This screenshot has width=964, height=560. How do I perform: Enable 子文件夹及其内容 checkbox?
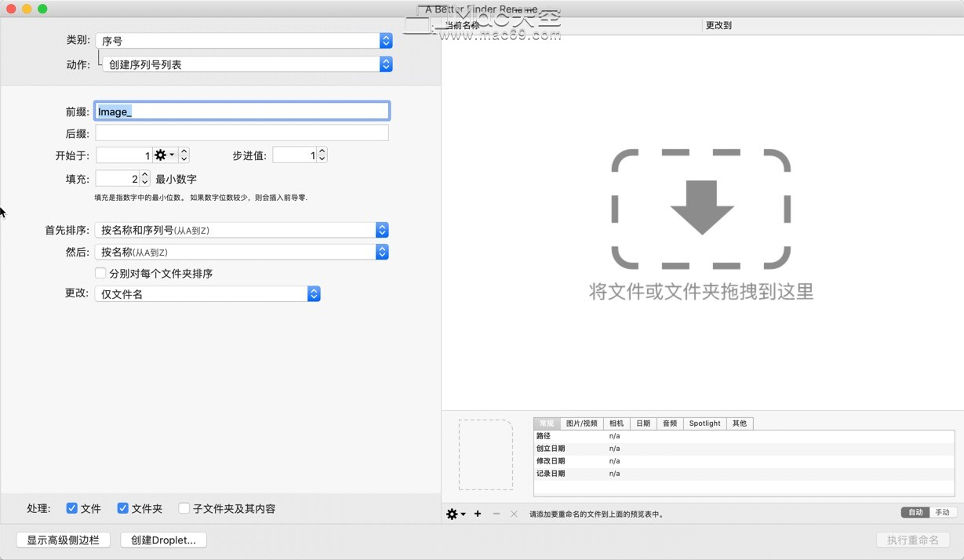(184, 508)
